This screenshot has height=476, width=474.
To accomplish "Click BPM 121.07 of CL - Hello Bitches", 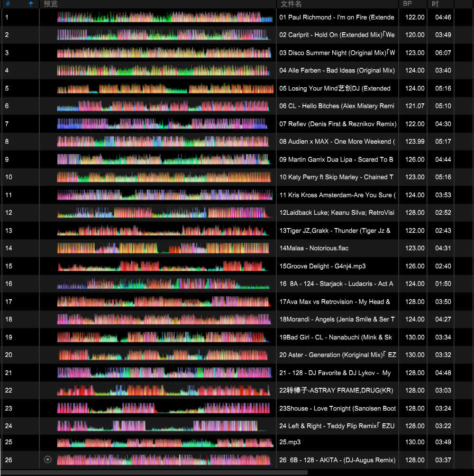I will 415,106.
